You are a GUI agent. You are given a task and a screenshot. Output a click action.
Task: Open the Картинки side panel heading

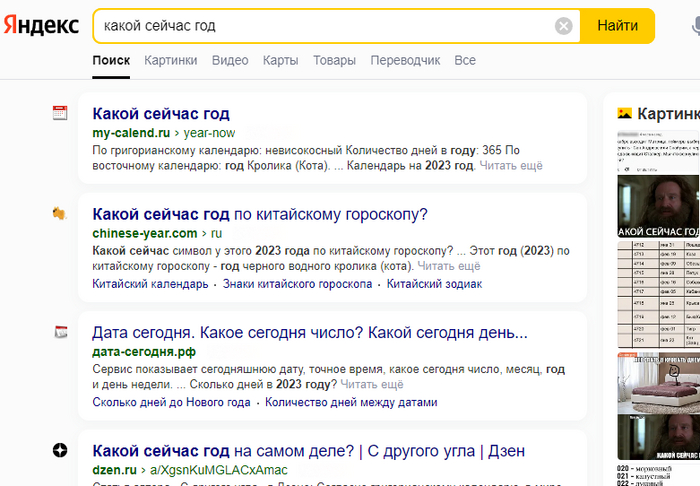coord(668,114)
